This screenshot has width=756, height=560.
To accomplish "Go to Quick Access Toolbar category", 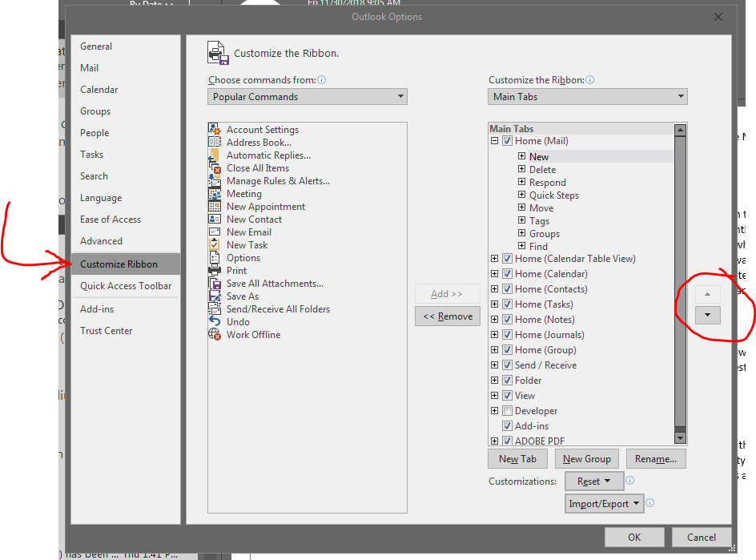I will [126, 286].
